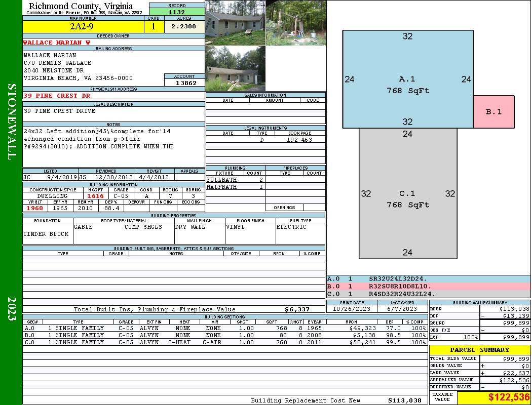The height and width of the screenshot is (405, 532).
Task: Open the top-left house photo thumbnail
Action: [x=235, y=23]
